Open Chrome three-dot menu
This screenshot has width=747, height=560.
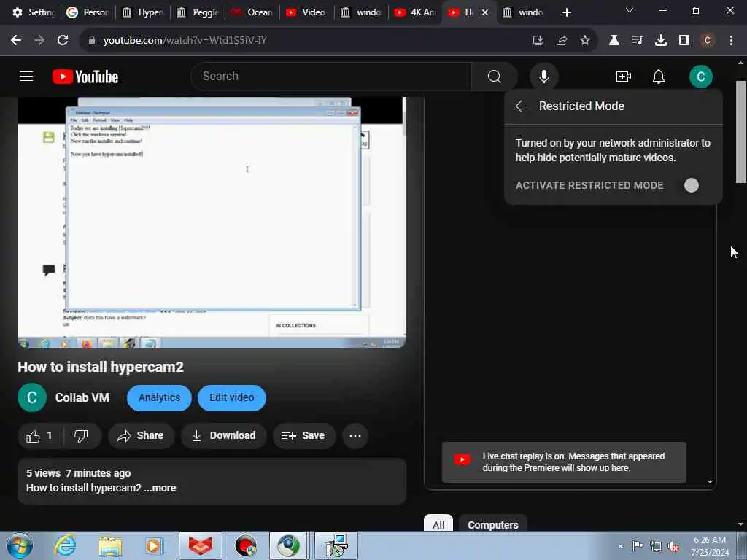pyautogui.click(x=731, y=41)
